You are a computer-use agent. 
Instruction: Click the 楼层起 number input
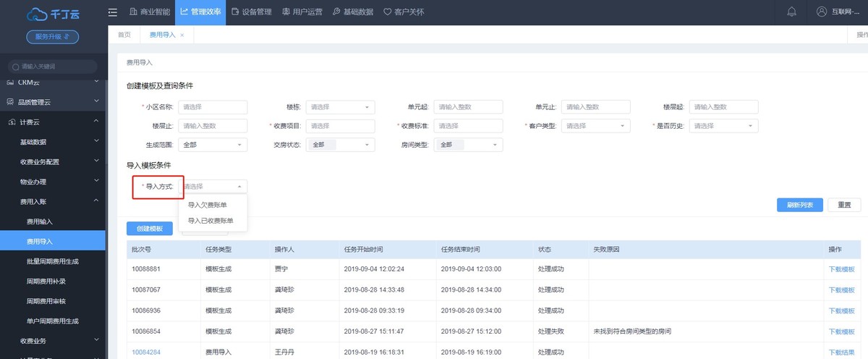(x=723, y=107)
